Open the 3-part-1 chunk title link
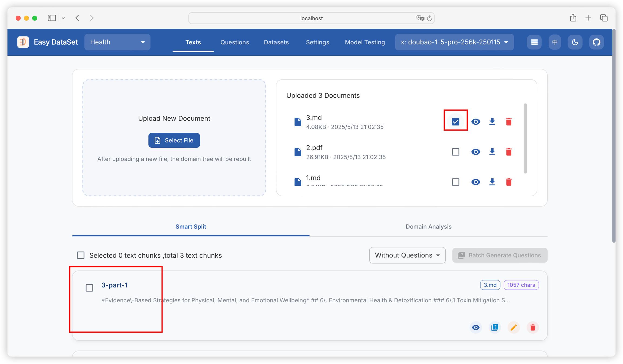Screen dimensions: 623x364 coord(114,285)
